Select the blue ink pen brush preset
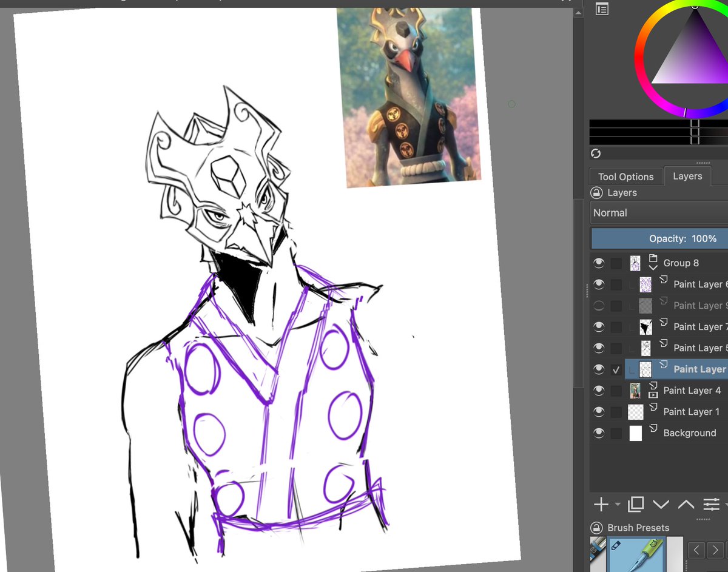This screenshot has width=728, height=572. pyautogui.click(x=637, y=554)
